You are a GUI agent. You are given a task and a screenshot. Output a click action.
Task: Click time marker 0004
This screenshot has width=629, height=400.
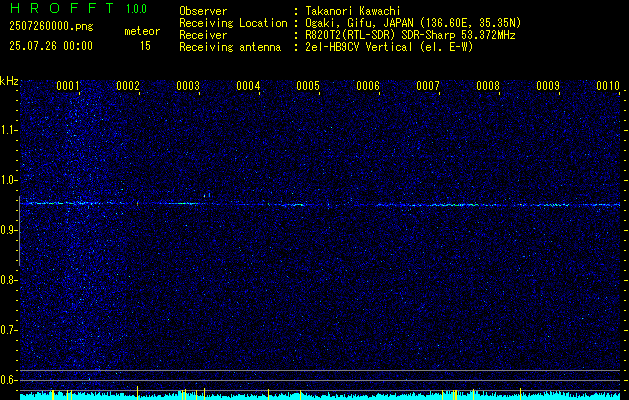[248, 86]
